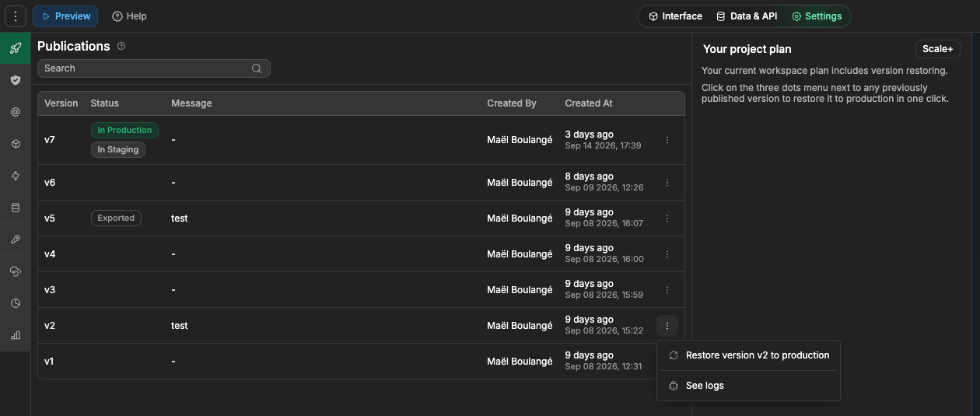Open the @ domains sidebar icon
This screenshot has height=416, width=980.
pyautogui.click(x=16, y=112)
